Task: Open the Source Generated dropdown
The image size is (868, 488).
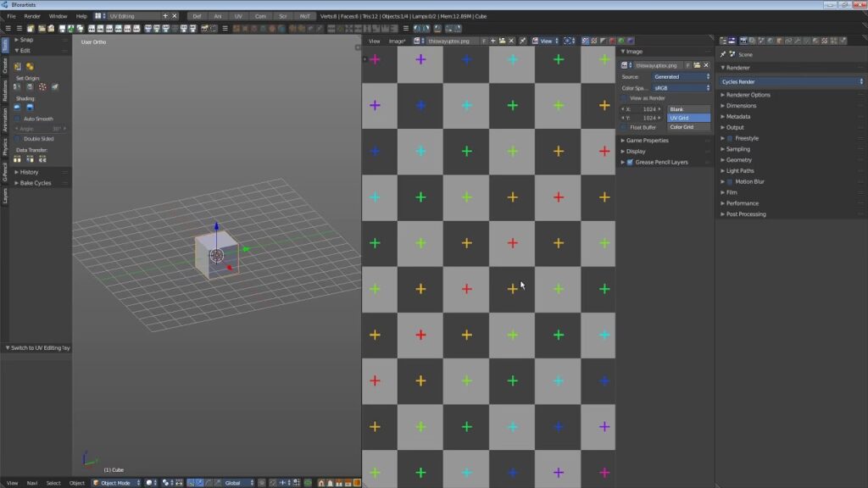Action: click(x=681, y=77)
